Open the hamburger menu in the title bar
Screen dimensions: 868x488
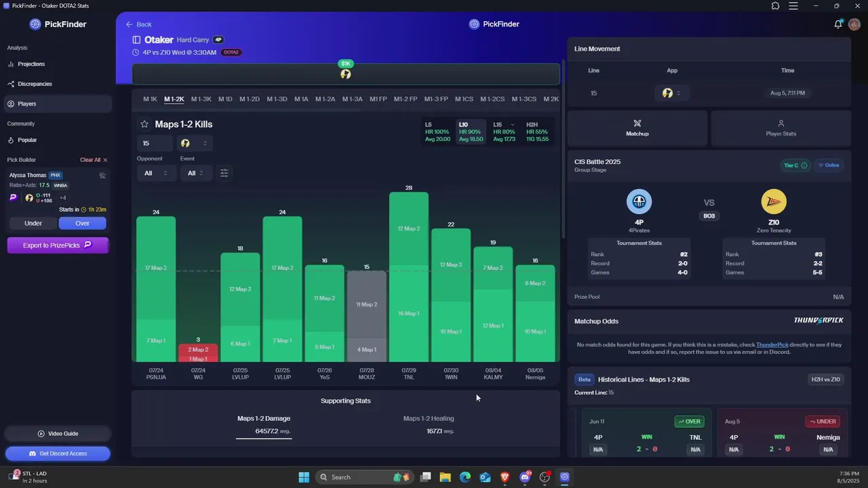793,6
